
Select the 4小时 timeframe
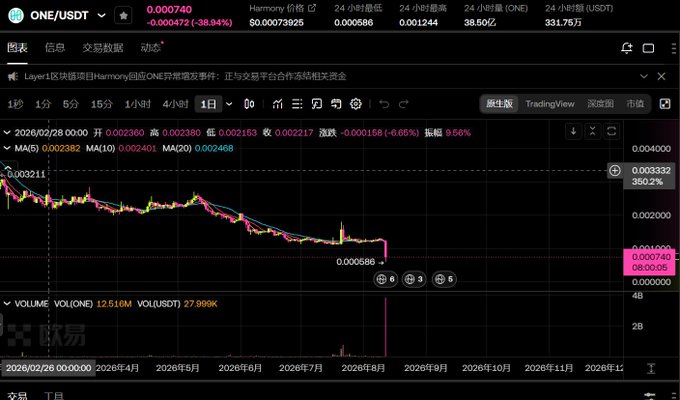[x=175, y=104]
